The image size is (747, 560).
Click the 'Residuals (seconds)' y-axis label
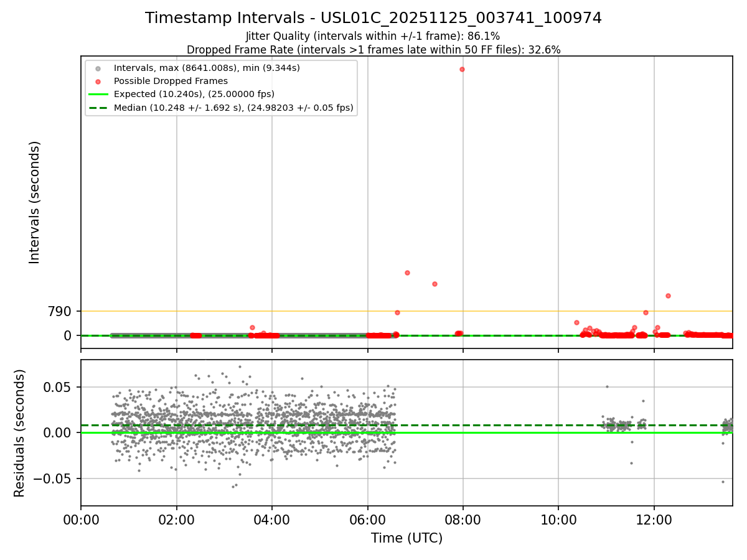(x=20, y=433)
